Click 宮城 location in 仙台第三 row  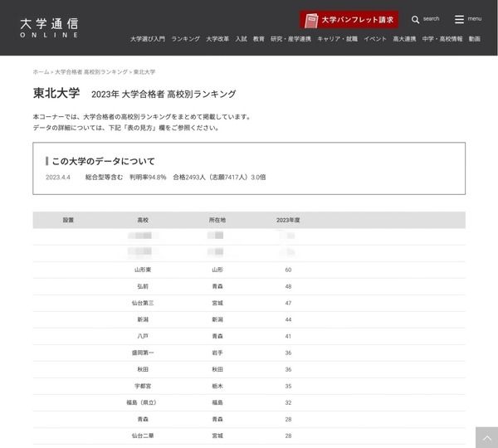click(x=217, y=303)
